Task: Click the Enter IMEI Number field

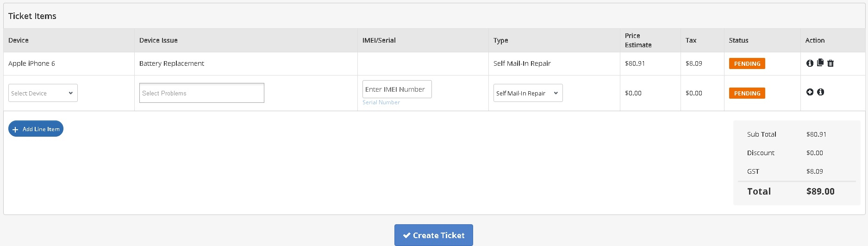Action: [397, 89]
